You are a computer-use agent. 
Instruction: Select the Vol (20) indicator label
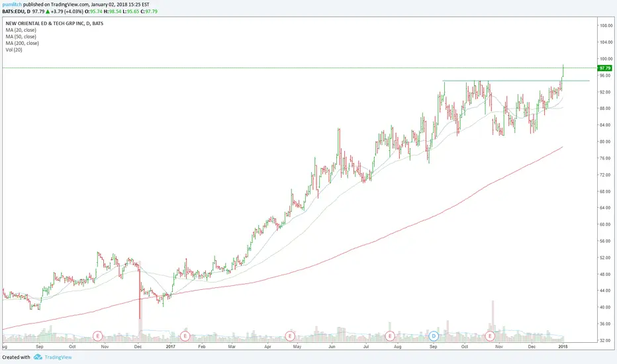[x=14, y=50]
